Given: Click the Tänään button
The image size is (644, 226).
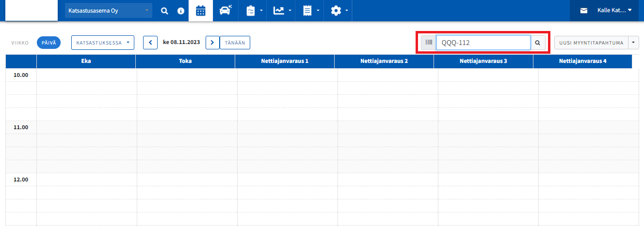Looking at the screenshot, I should 235,43.
